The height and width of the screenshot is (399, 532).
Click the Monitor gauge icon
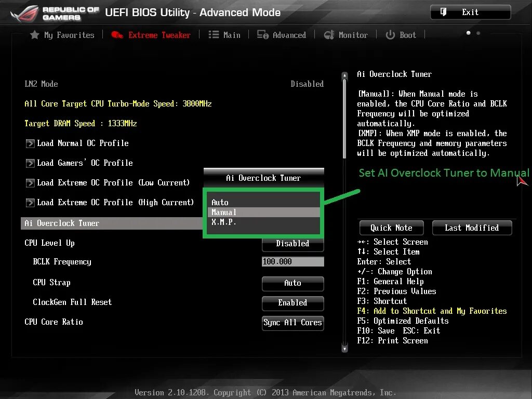329,35
